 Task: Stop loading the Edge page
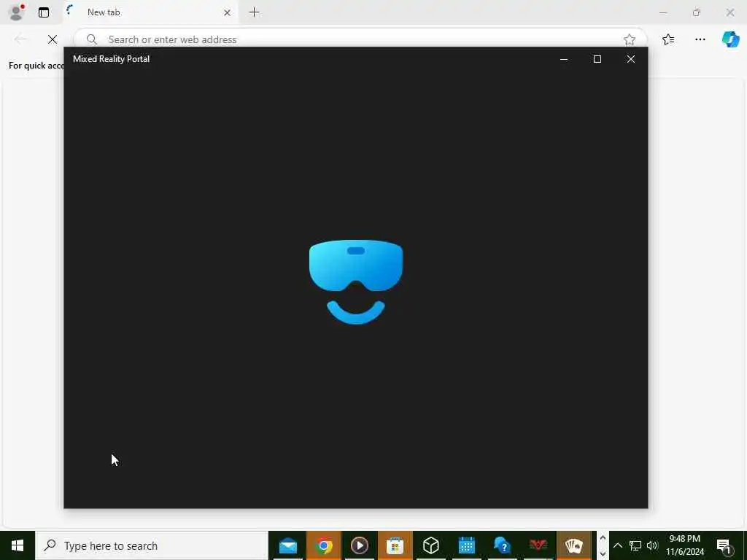click(x=53, y=39)
